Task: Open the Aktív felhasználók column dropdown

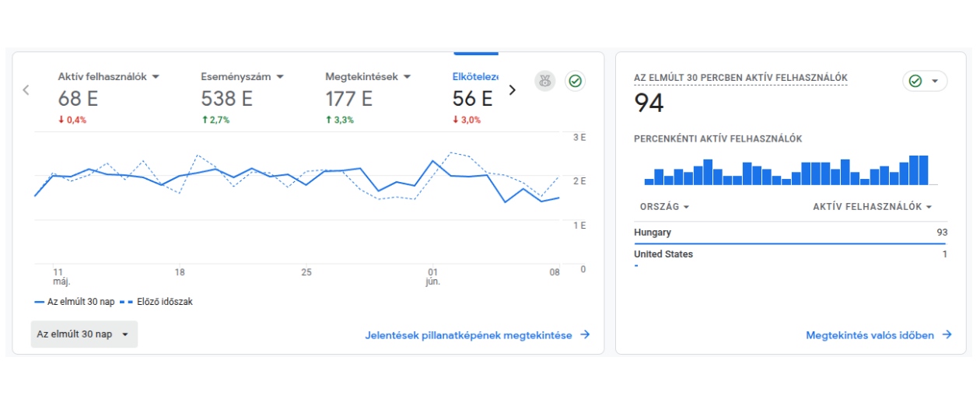Action: click(x=872, y=207)
